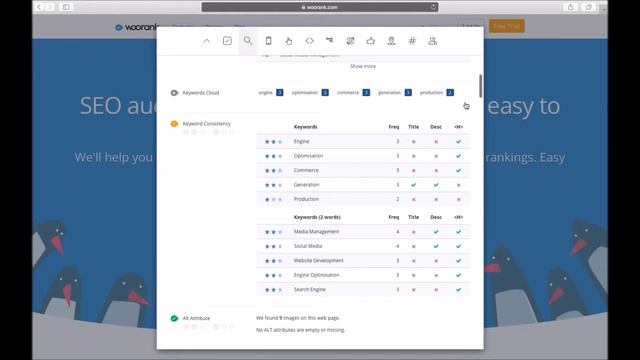This screenshot has height=360, width=640.
Task: Click the Log in button in header
Action: pyautogui.click(x=470, y=26)
